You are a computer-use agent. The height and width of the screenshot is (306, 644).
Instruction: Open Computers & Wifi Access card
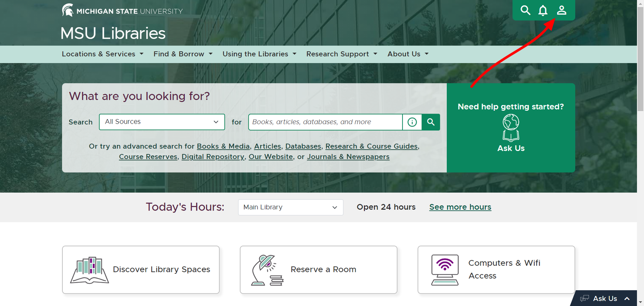[x=496, y=270]
